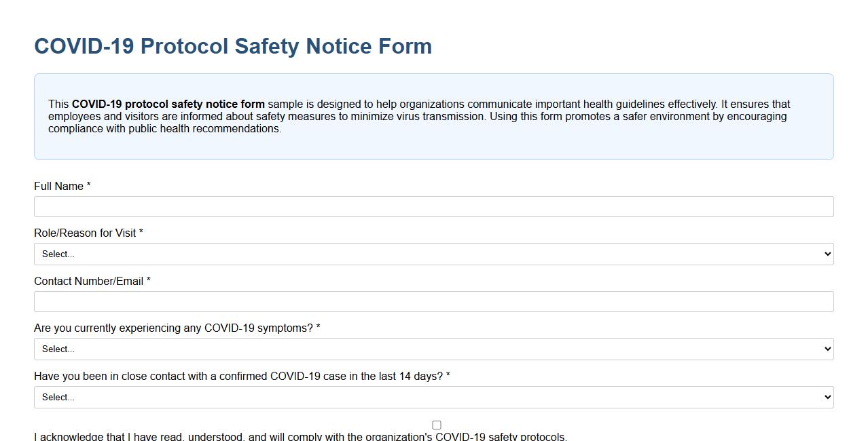
Task: Click the dark taskbar at the bottom
Action: [x=434, y=440]
